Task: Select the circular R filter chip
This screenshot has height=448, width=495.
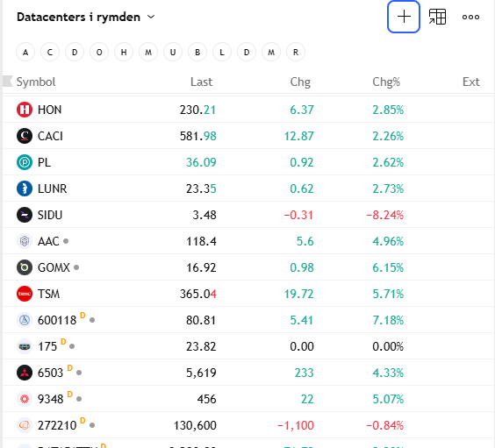Action: [296, 52]
